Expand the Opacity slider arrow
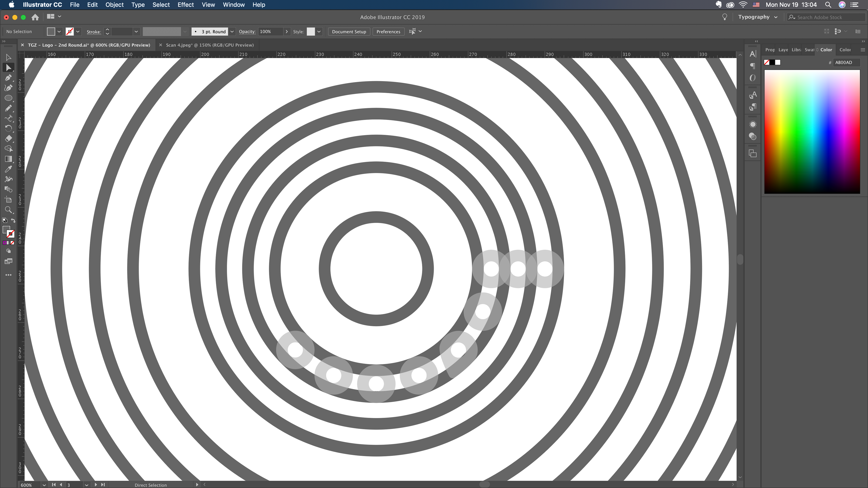 point(287,32)
